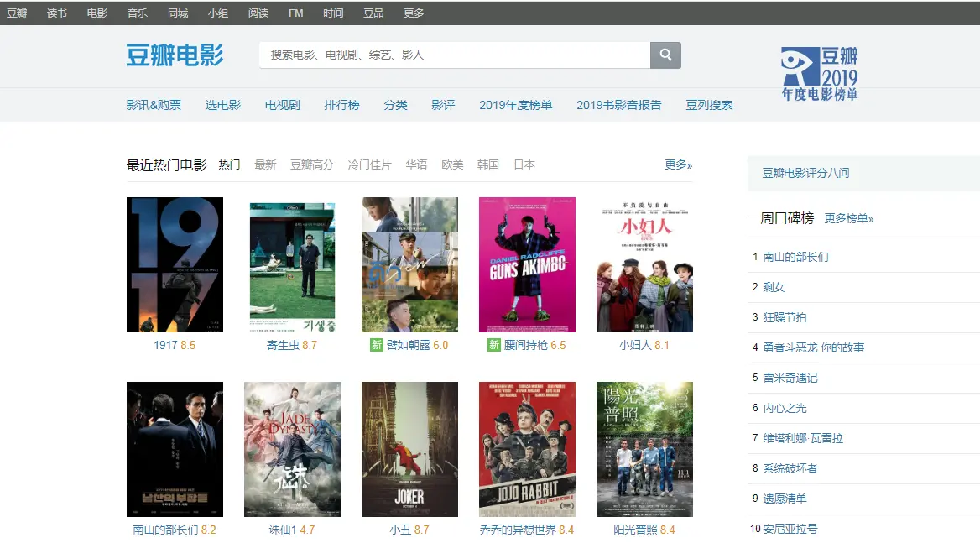The height and width of the screenshot is (543, 980).
Task: Open 同城 in the top bar
Action: (178, 13)
